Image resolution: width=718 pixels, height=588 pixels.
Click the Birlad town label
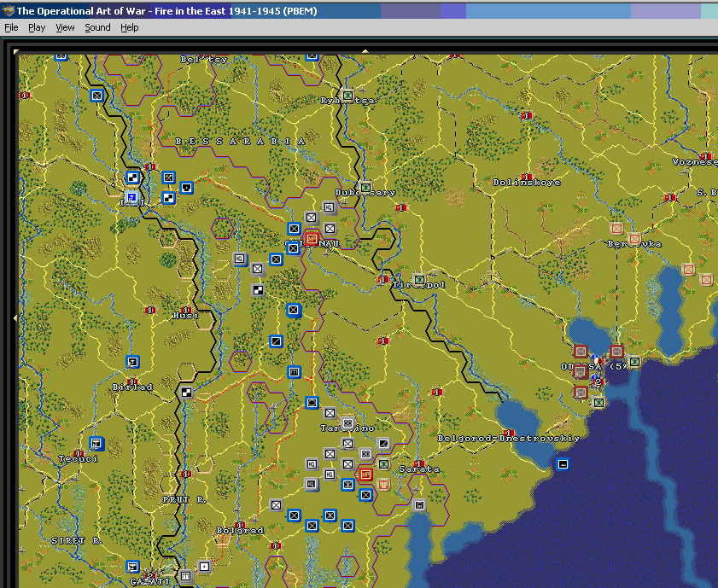[x=132, y=387]
